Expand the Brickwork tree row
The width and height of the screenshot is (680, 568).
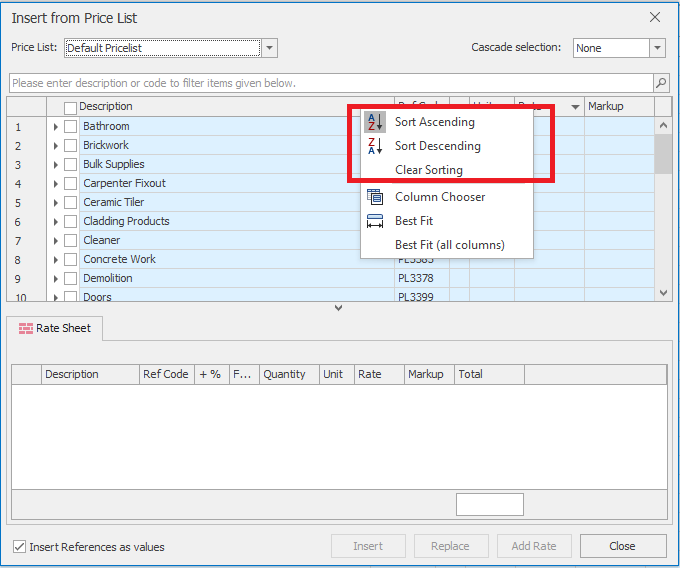(x=56, y=146)
